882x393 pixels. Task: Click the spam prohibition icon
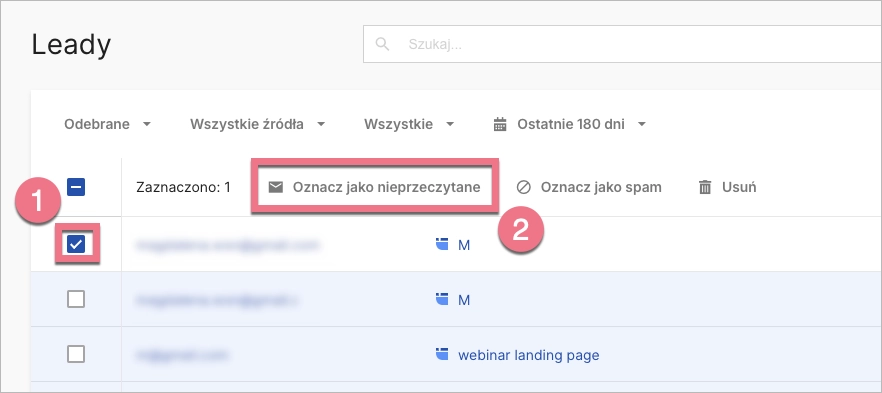pyautogui.click(x=524, y=187)
